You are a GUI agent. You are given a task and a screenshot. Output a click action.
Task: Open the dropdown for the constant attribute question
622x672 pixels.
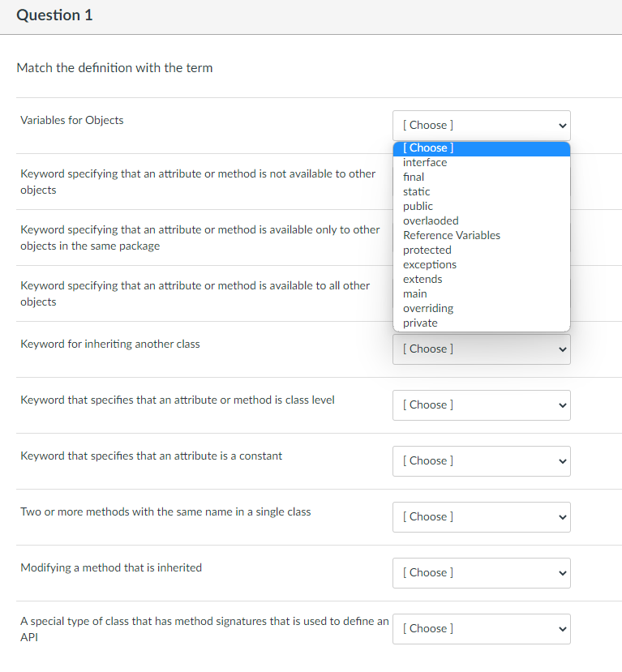pos(481,460)
